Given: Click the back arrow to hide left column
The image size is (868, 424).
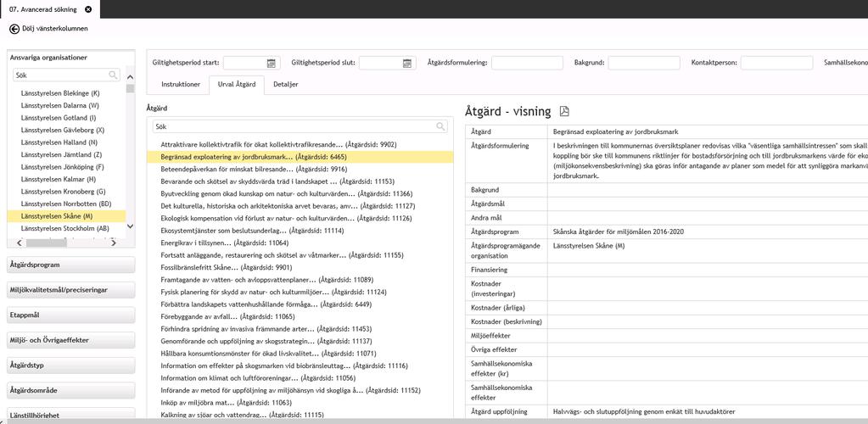Looking at the screenshot, I should (x=14, y=28).
